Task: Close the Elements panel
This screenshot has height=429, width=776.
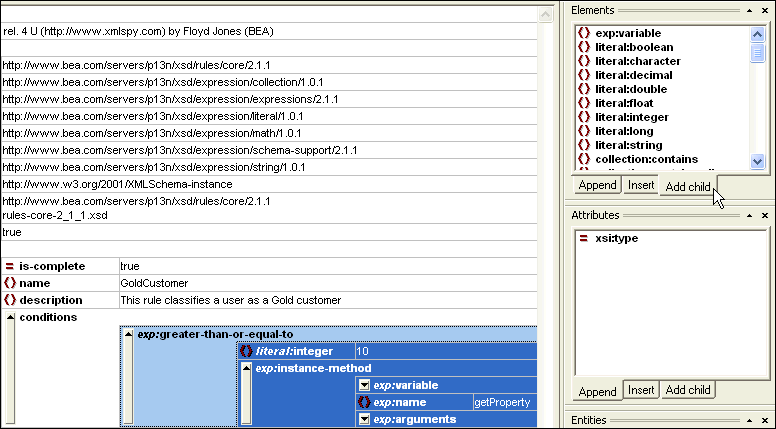Action: 765,10
